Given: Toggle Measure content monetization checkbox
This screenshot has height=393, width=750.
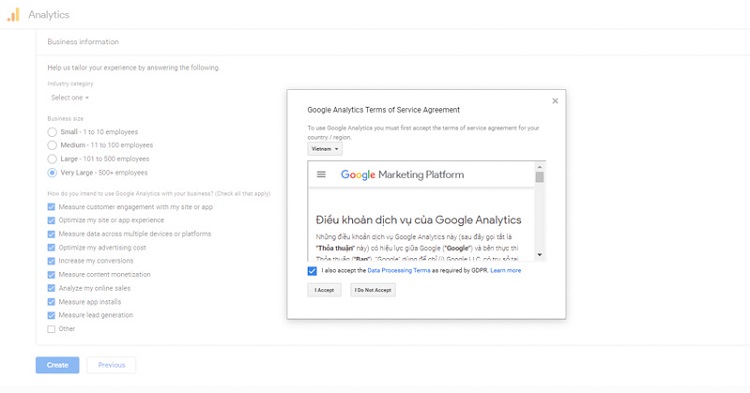Looking at the screenshot, I should point(51,275).
